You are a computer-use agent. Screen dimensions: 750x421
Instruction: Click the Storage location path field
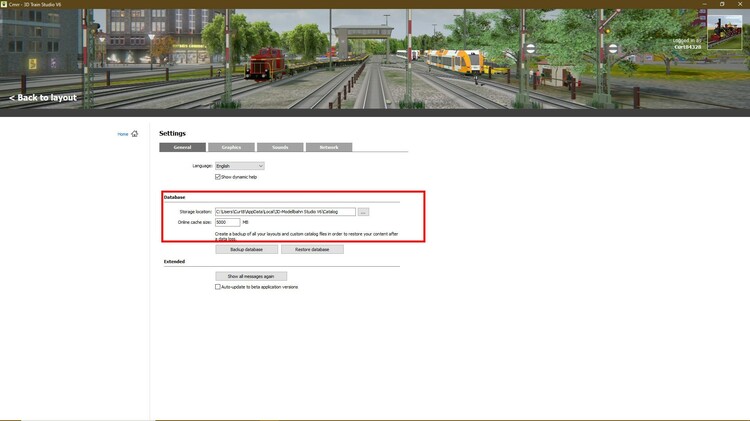click(x=285, y=211)
